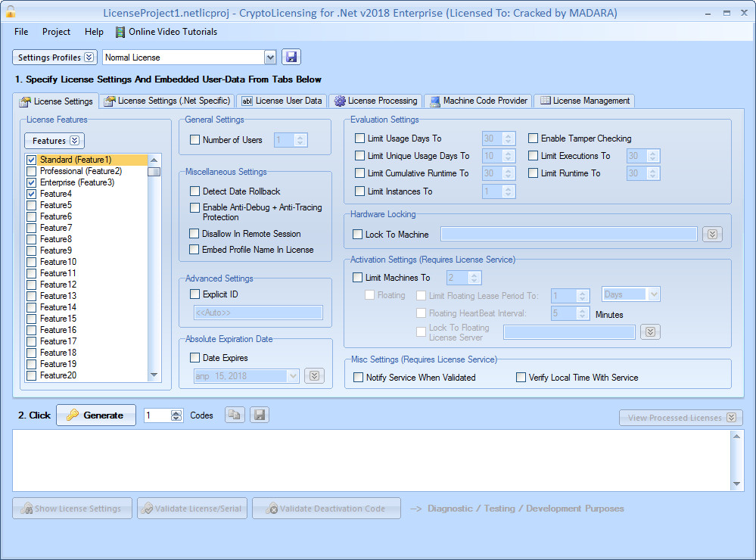Enable the Lock To Machine checkbox

point(358,235)
